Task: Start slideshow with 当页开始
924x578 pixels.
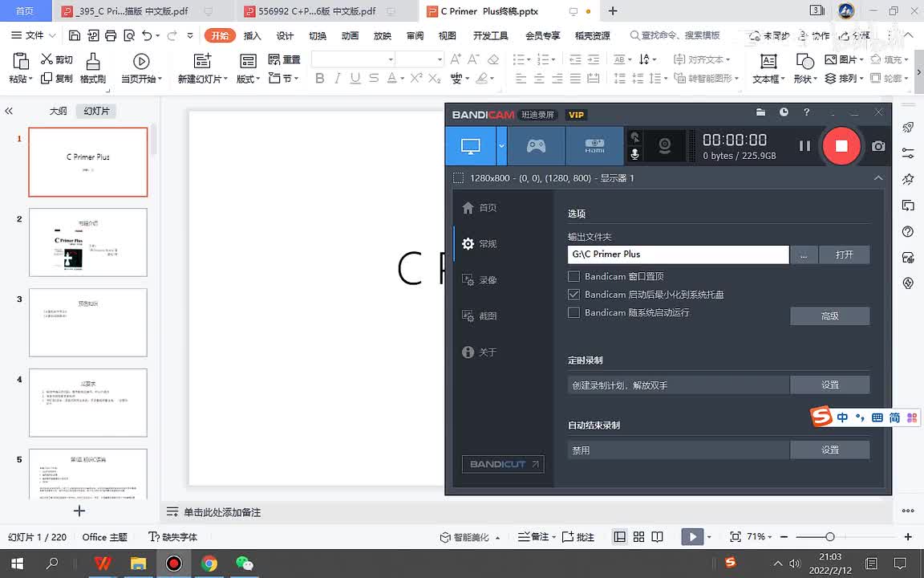Action: pyautogui.click(x=141, y=68)
